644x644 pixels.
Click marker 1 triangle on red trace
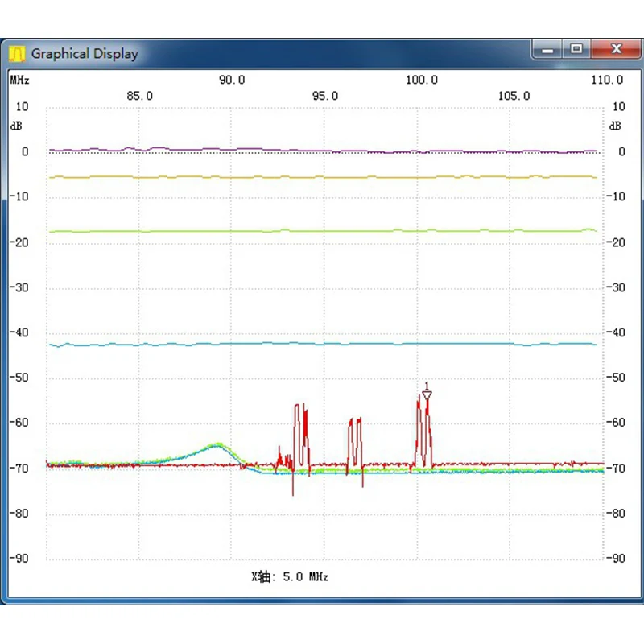pyautogui.click(x=427, y=395)
